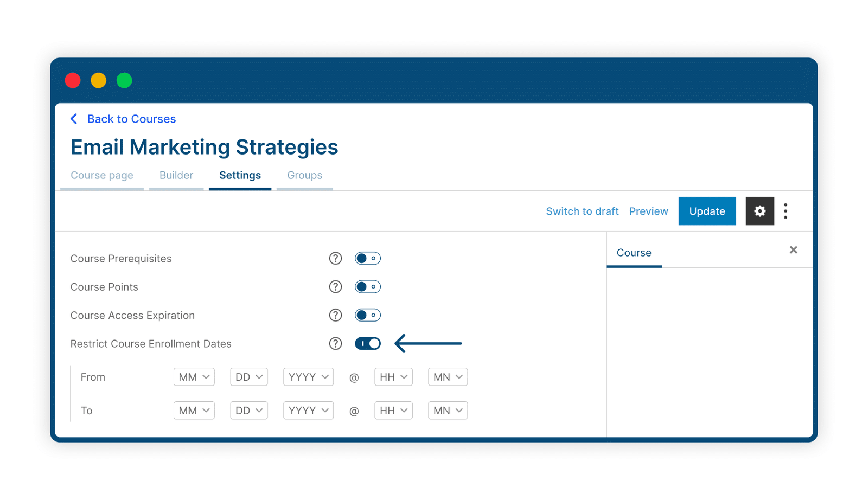Open the three-dot options menu
Screen dimensions: 868x500
[x=786, y=211]
